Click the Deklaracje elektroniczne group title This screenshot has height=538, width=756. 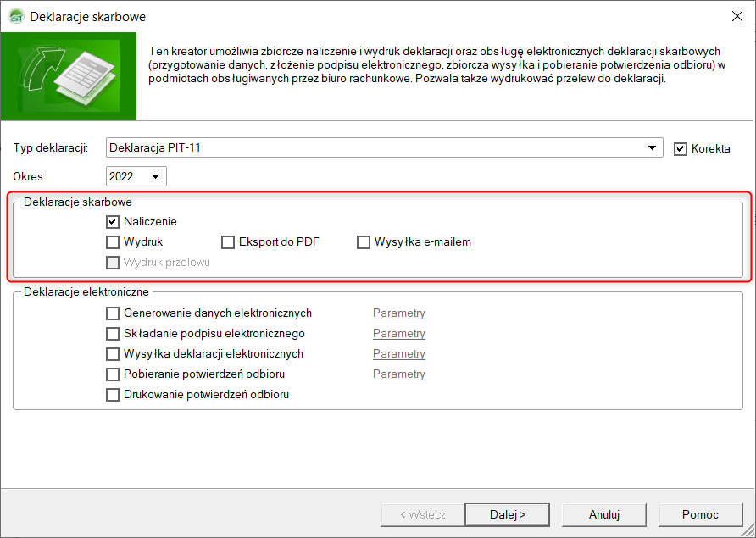tap(86, 291)
